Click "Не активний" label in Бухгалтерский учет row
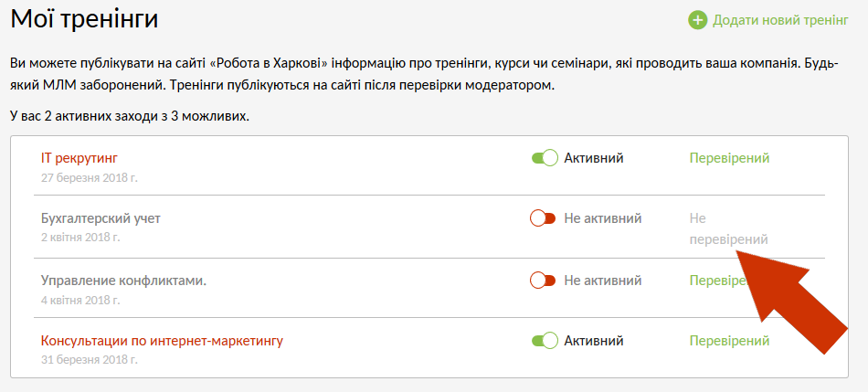The image size is (868, 392). (602, 218)
